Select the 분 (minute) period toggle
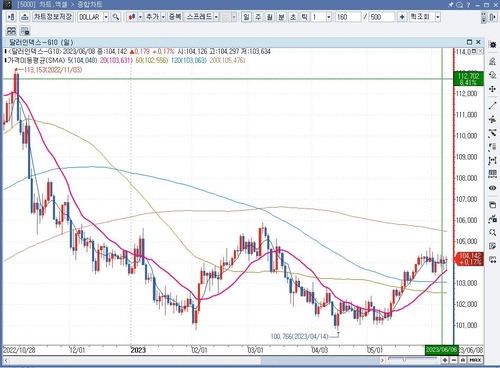Screen dimensions: 500x368 coord(281,17)
